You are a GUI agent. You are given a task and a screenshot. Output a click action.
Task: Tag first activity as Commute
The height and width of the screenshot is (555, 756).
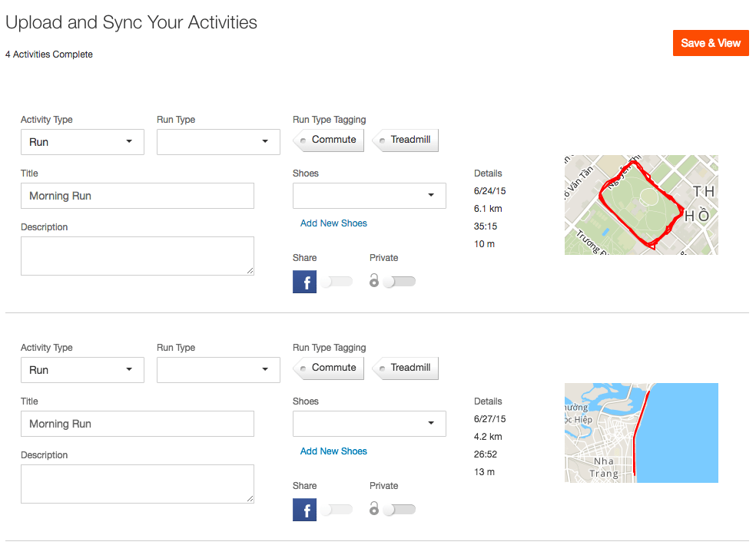329,140
